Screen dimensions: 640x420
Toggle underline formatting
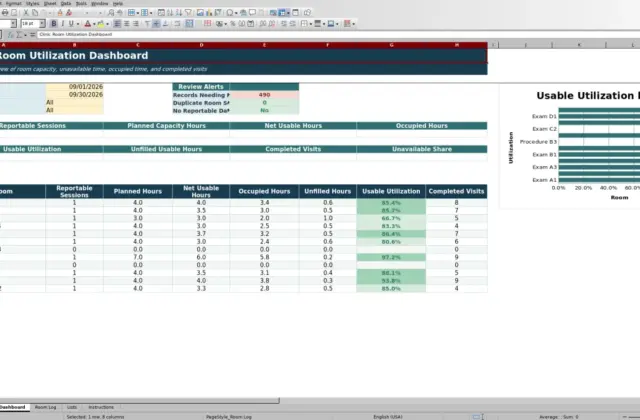(71, 24)
